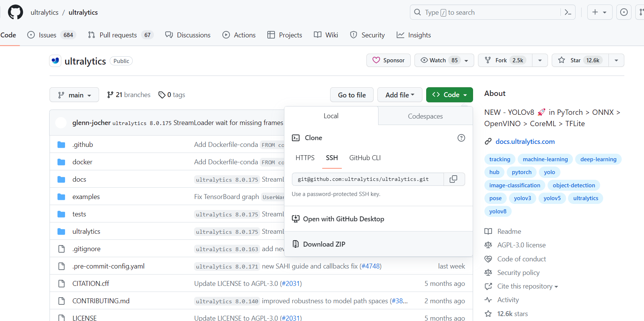
Task: Click the Readme book icon
Action: [x=488, y=231]
